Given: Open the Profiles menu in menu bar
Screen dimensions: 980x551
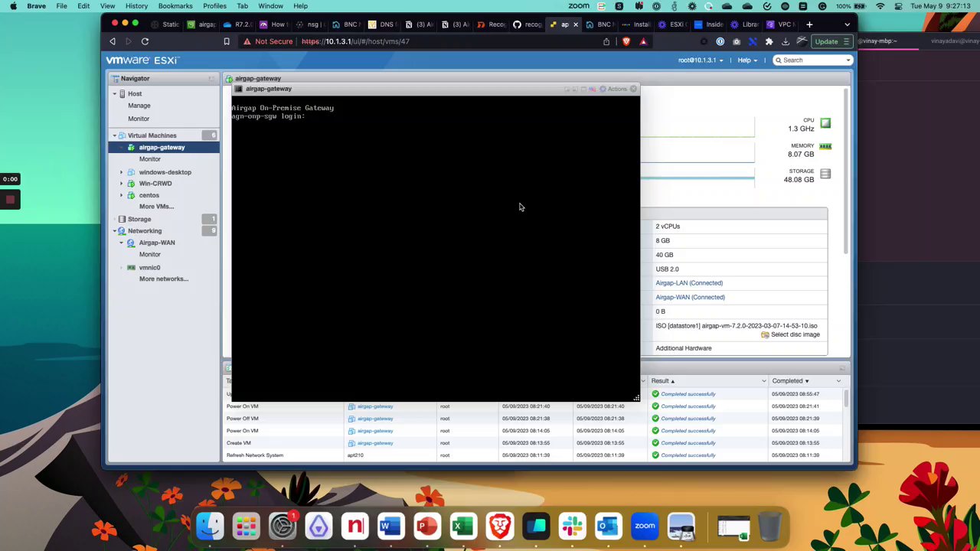Looking at the screenshot, I should [x=214, y=6].
